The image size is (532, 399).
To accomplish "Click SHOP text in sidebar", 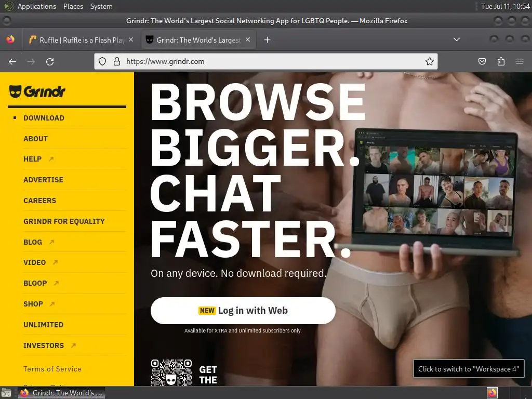I will pyautogui.click(x=33, y=304).
